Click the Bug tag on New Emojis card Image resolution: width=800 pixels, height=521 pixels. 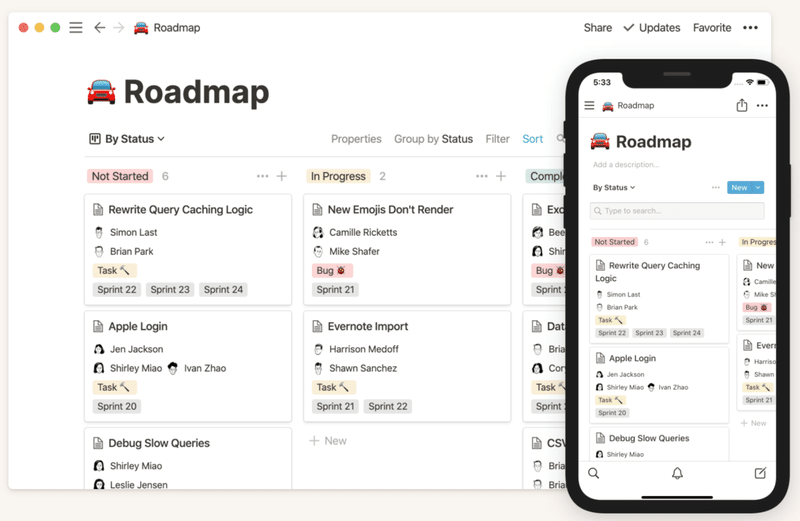point(332,270)
